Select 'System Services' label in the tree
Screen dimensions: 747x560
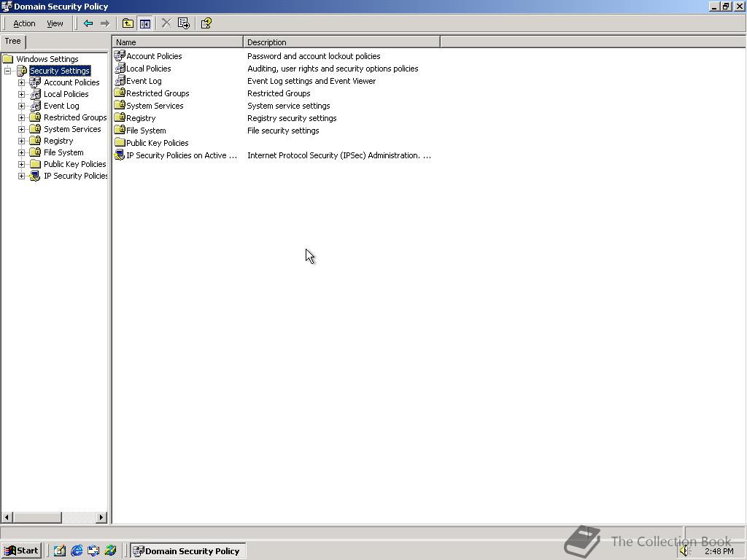(72, 129)
